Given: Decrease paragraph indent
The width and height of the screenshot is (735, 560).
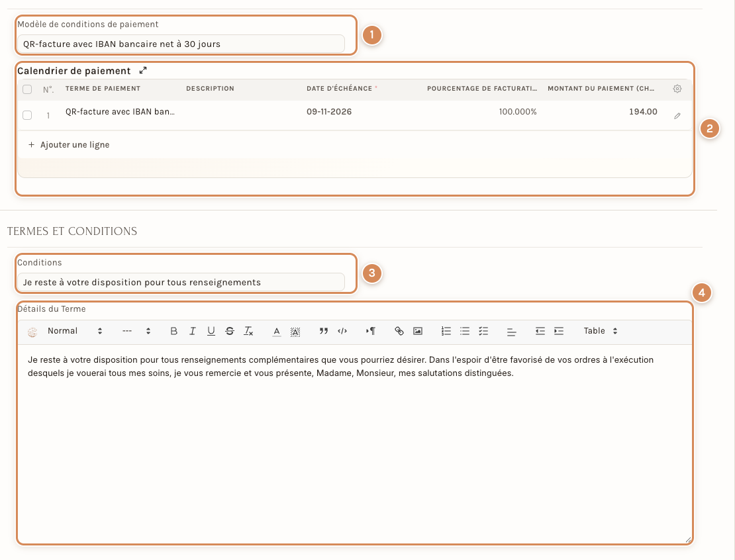Looking at the screenshot, I should [540, 332].
